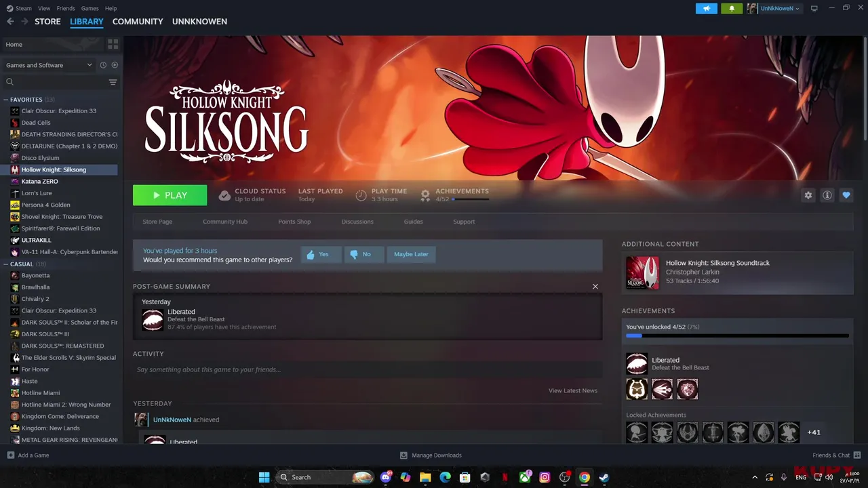Click the Liberated achievement icon in summary
Screen dimensions: 868x488
153,319
